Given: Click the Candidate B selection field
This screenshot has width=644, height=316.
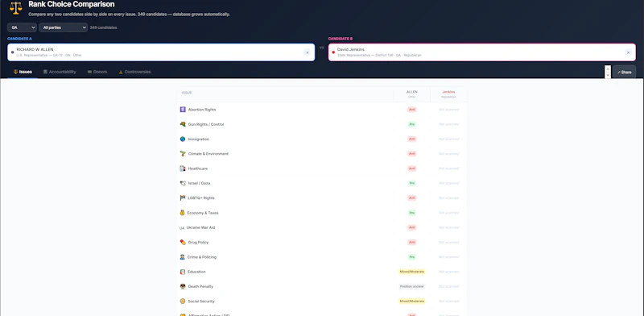Looking at the screenshot, I should point(481,52).
